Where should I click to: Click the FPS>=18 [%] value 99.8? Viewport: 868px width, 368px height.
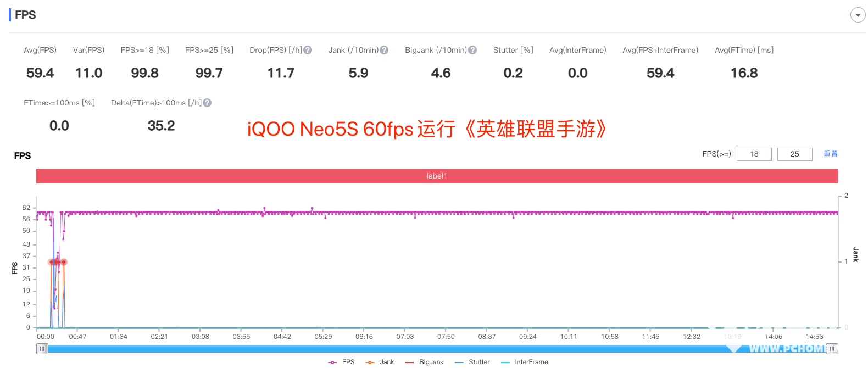click(x=145, y=73)
